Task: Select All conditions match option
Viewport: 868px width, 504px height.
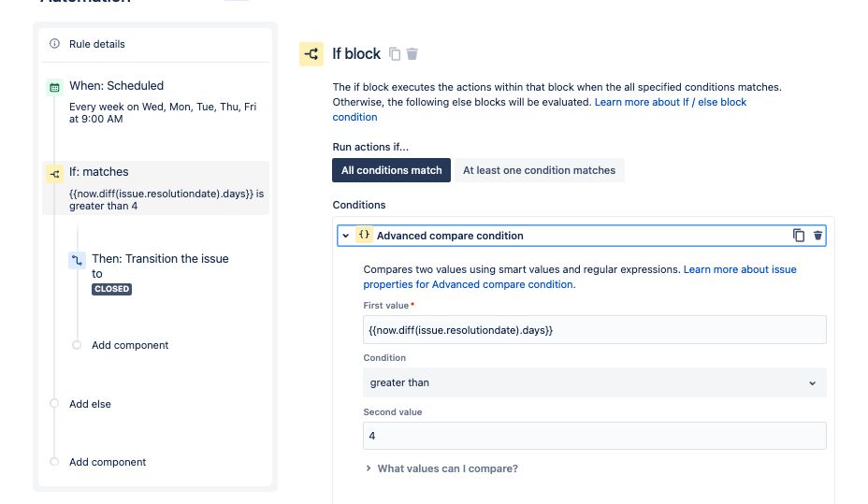Action: [x=392, y=170]
